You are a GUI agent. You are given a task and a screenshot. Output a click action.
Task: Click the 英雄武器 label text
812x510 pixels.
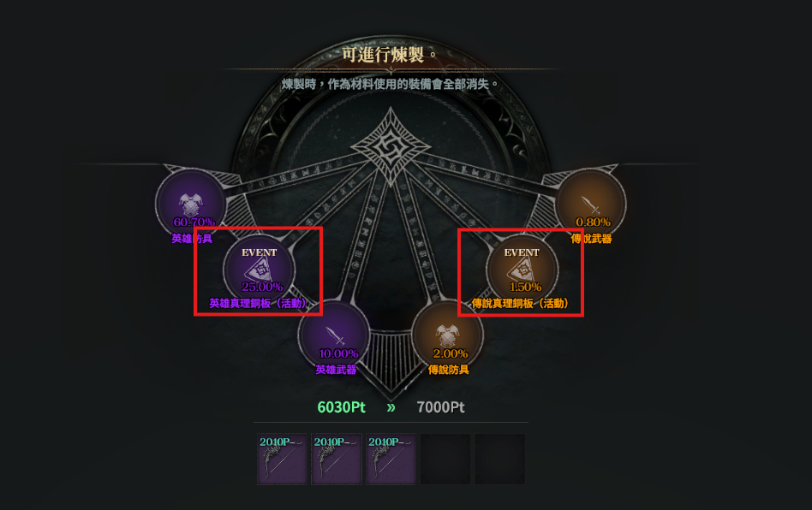[x=336, y=370]
